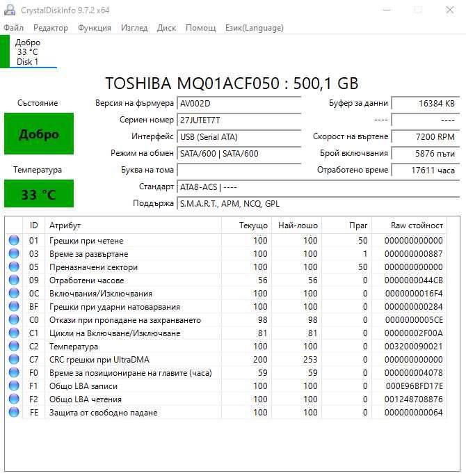Click status orb for Преназначени сектори
The width and height of the screenshot is (466, 476).
(14, 267)
